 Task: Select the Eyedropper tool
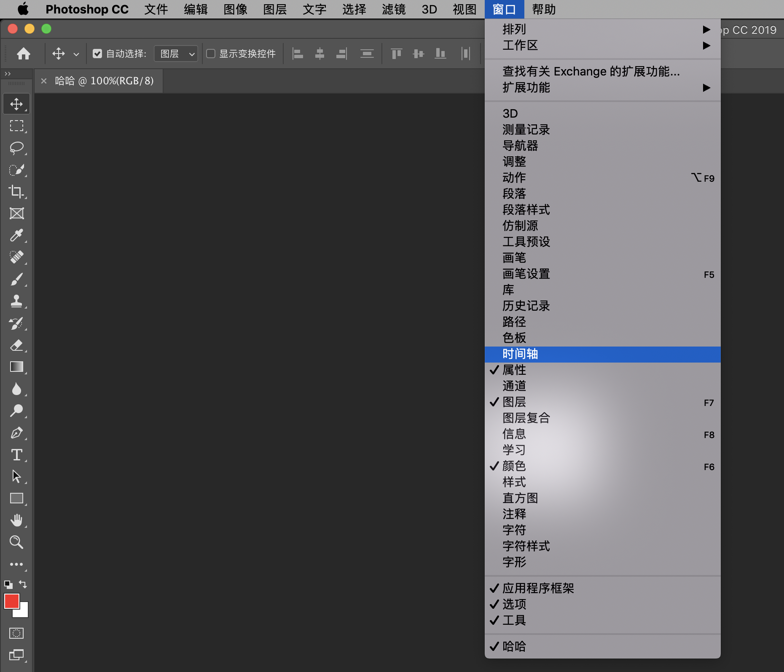(x=16, y=235)
